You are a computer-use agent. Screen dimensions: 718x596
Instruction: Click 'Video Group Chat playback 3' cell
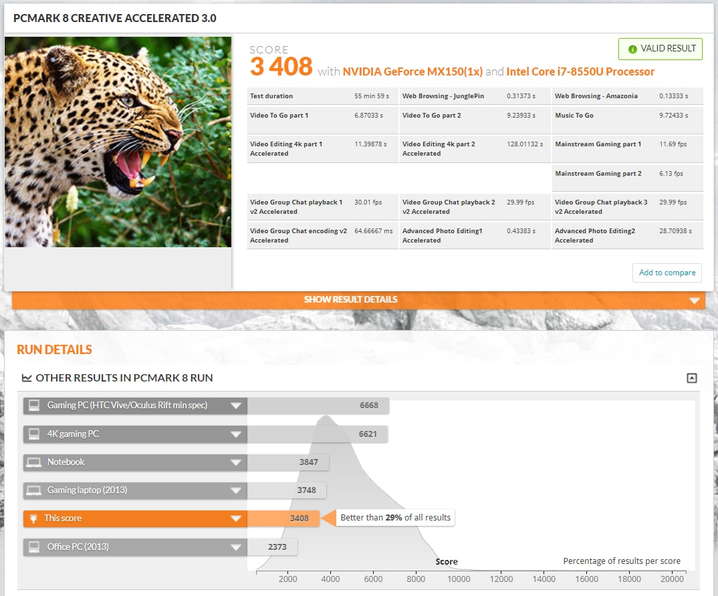(x=627, y=207)
